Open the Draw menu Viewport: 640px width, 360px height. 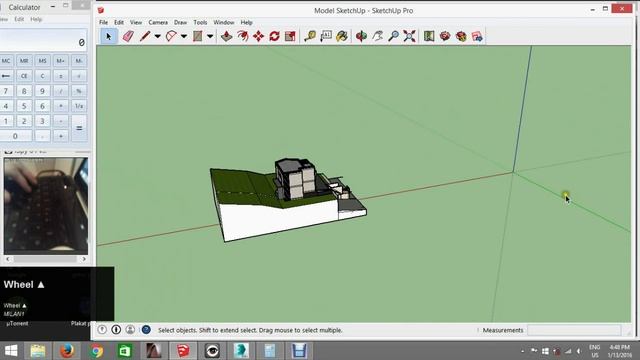(180, 22)
